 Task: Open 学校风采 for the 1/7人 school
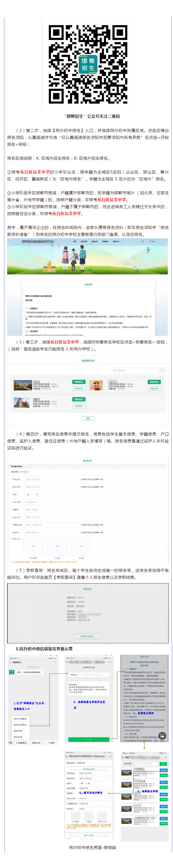[79, 406]
